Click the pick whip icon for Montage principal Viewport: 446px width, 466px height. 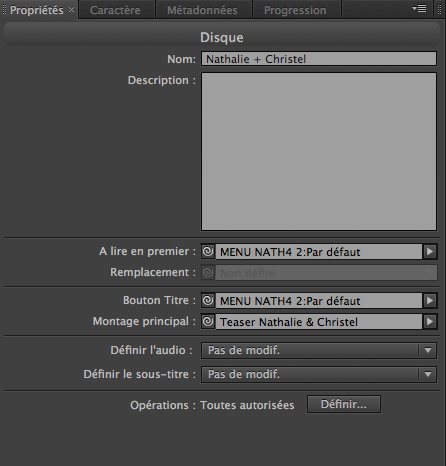208,321
